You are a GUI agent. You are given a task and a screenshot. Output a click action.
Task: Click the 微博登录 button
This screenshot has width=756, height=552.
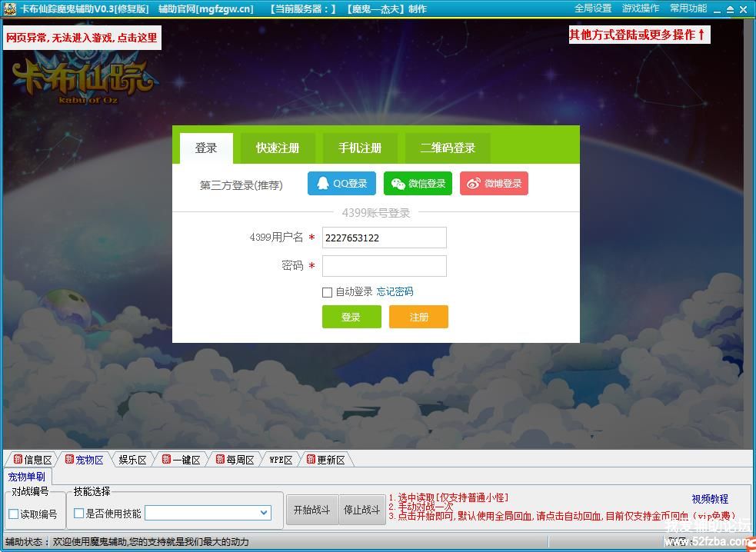tap(495, 183)
